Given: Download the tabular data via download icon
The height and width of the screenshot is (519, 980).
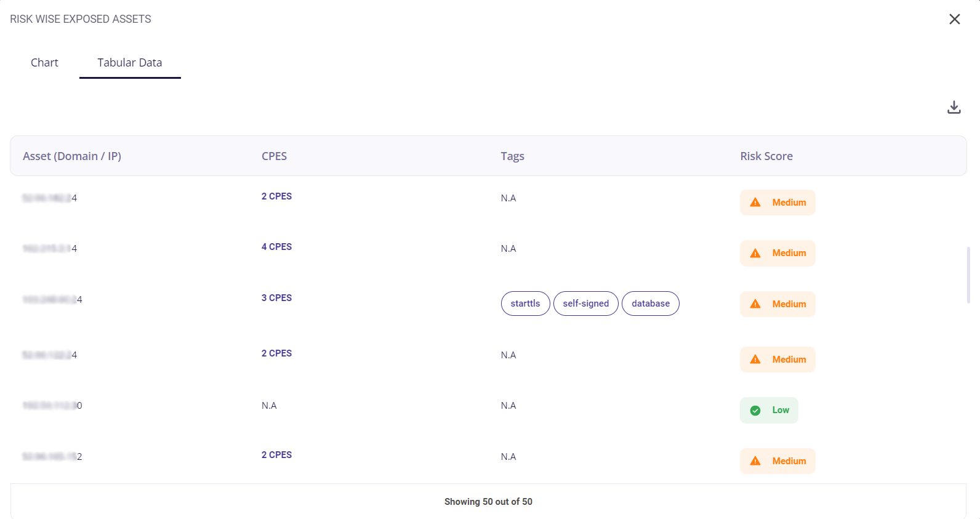Looking at the screenshot, I should (954, 107).
